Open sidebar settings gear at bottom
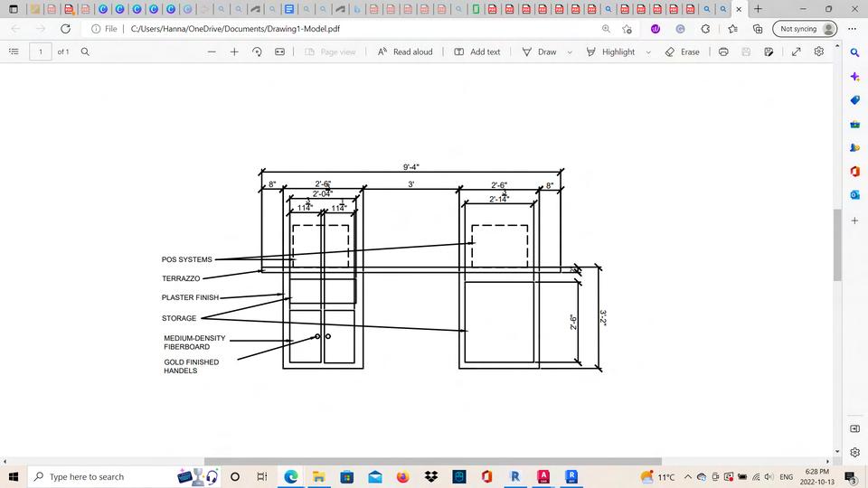Screen dimensions: 868x488 854,452
